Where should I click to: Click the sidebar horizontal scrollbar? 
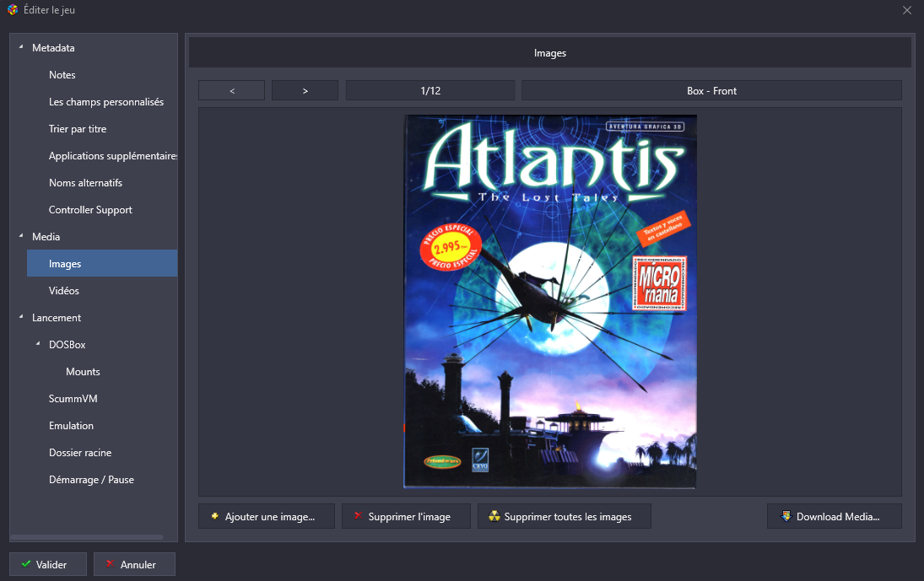tap(87, 537)
